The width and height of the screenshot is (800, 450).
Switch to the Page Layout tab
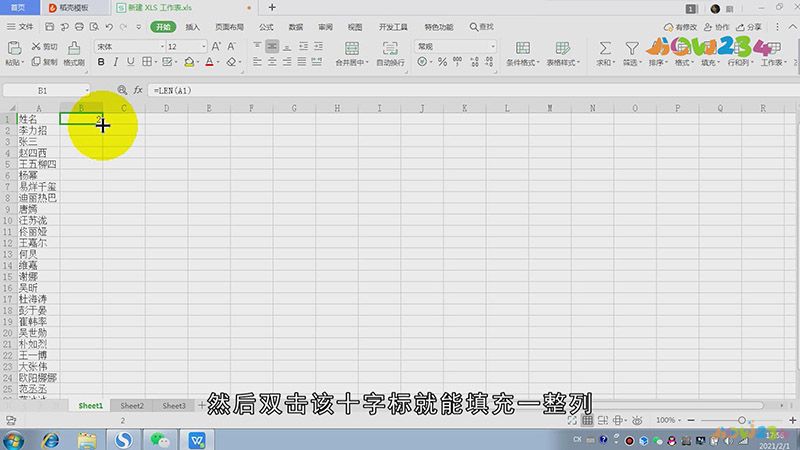(229, 27)
